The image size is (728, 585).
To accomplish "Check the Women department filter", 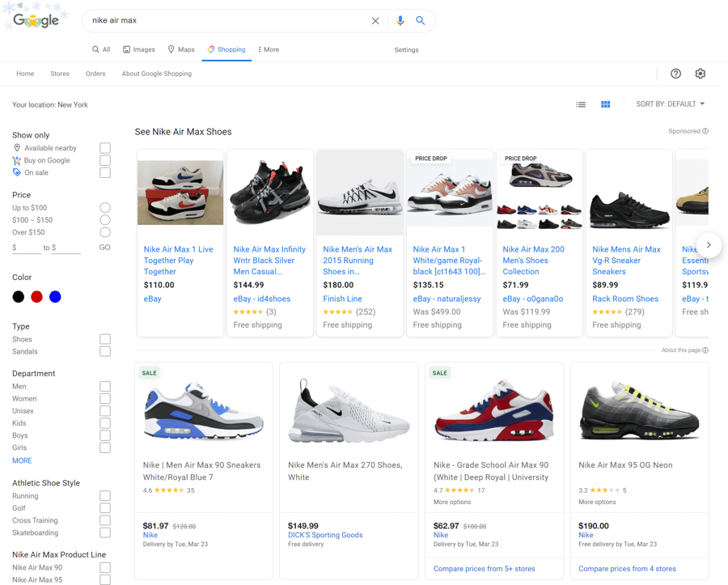I will pos(105,399).
